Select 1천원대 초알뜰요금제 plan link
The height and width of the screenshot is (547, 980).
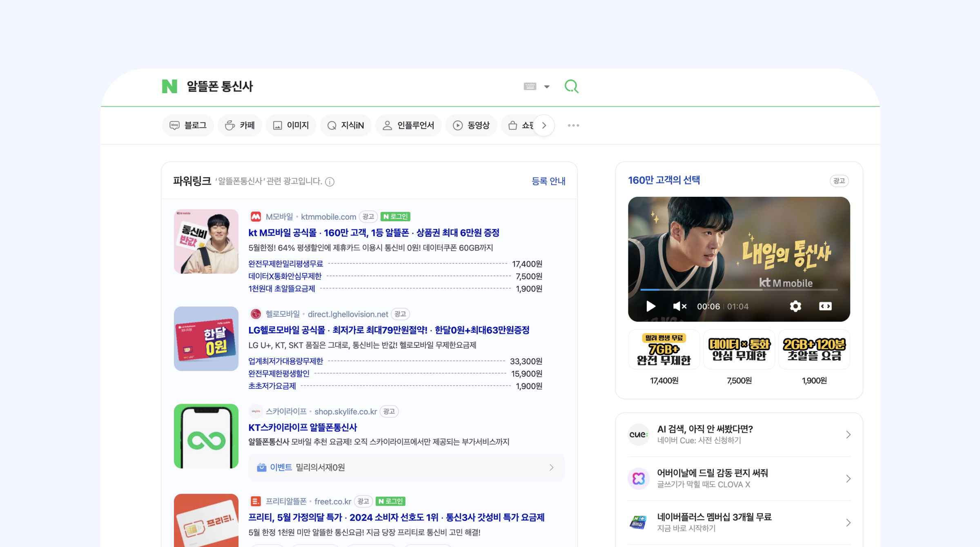281,289
